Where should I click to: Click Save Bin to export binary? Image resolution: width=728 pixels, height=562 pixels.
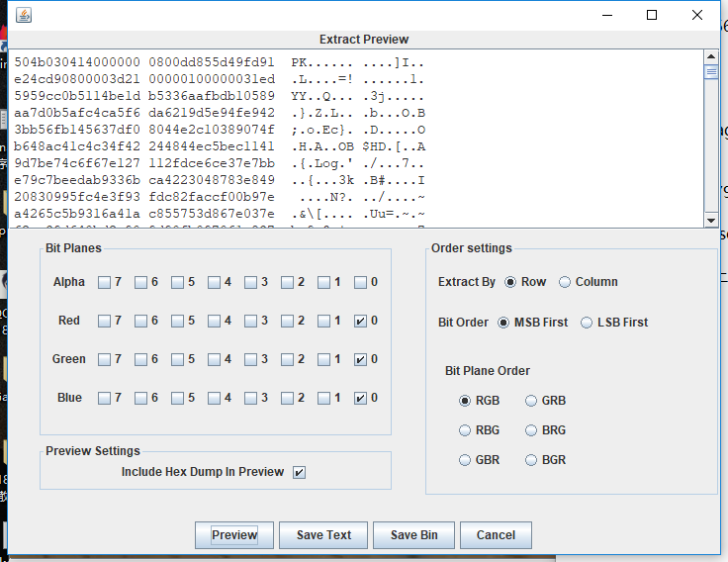click(413, 535)
